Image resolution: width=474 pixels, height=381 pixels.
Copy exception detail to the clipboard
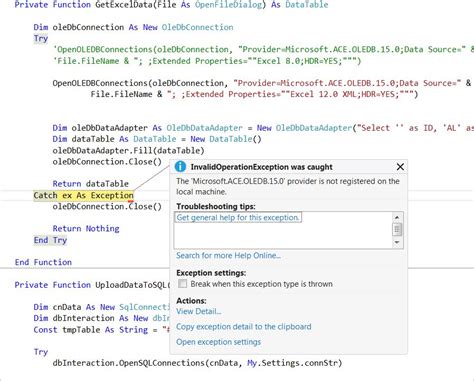click(x=244, y=327)
